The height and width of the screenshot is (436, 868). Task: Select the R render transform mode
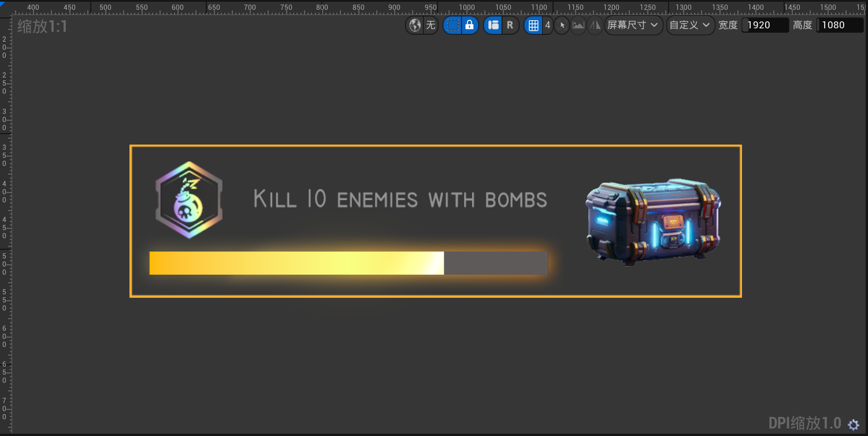pos(510,25)
